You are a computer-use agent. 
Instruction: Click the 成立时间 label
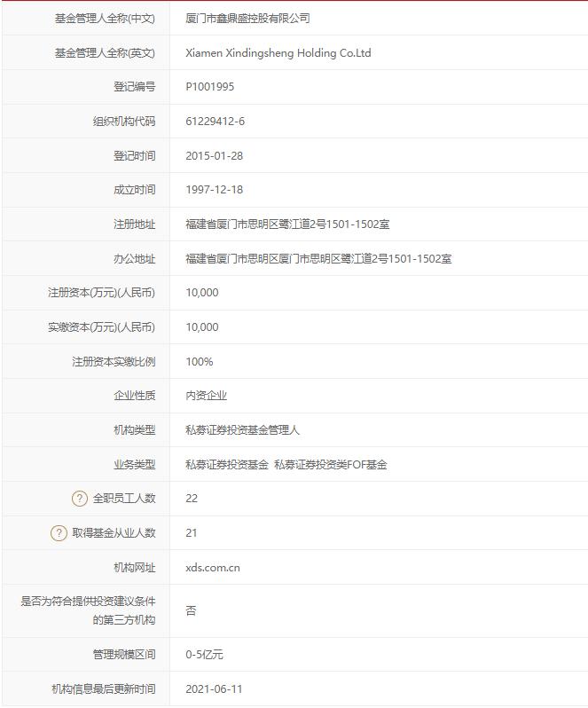point(135,190)
